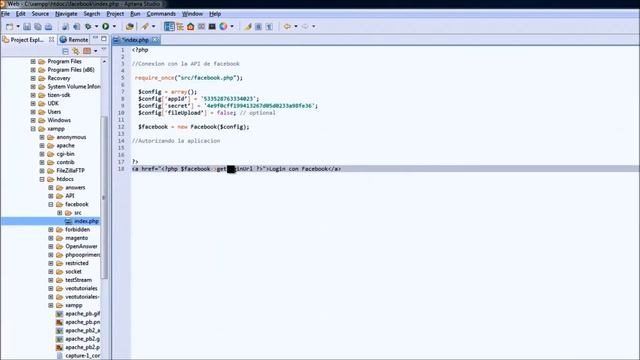
Task: Click the wand tool icon in toolbar
Action: [145, 27]
